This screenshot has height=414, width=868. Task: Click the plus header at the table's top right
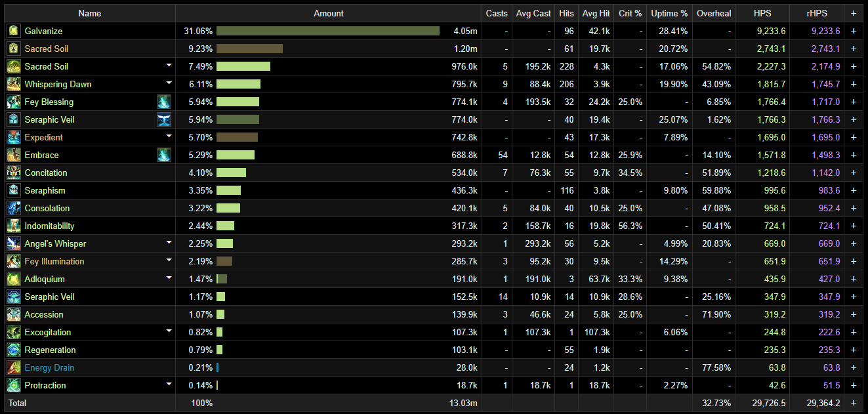[854, 13]
